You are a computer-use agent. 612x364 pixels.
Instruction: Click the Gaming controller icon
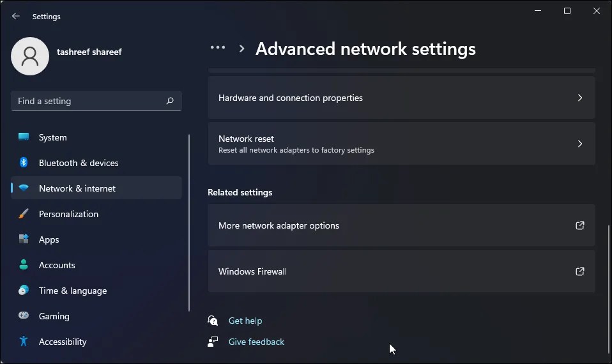tap(24, 316)
